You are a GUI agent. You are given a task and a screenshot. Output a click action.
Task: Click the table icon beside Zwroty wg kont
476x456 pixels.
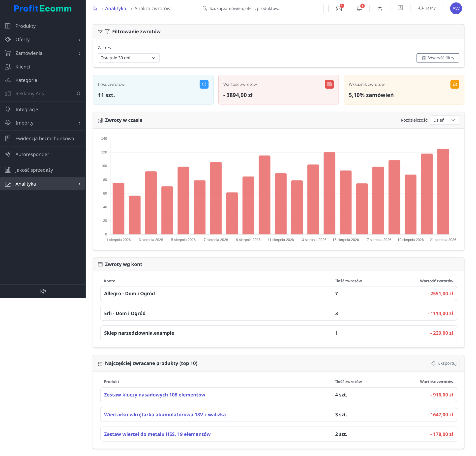(100, 264)
